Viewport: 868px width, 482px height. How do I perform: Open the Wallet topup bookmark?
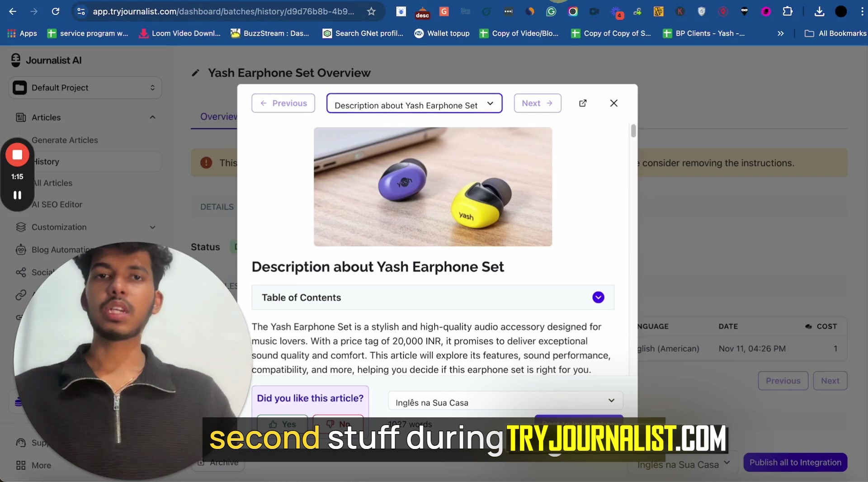pyautogui.click(x=442, y=33)
